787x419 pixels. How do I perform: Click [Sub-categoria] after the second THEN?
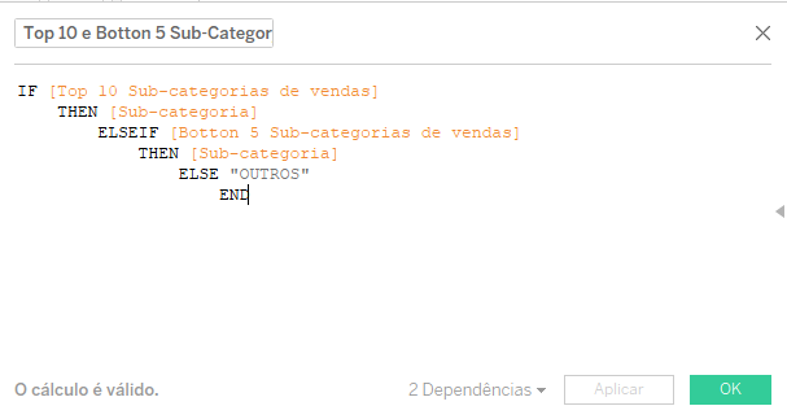pyautogui.click(x=265, y=154)
